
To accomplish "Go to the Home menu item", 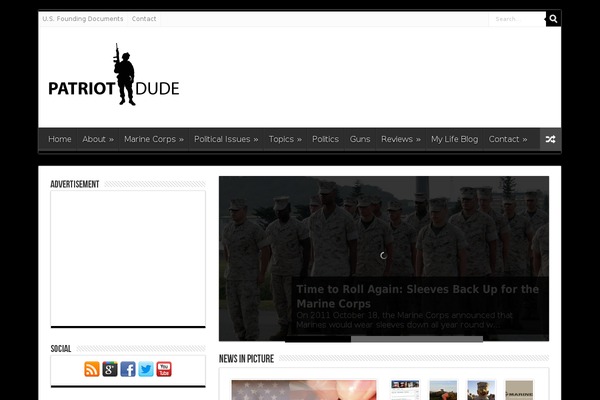I will [60, 139].
